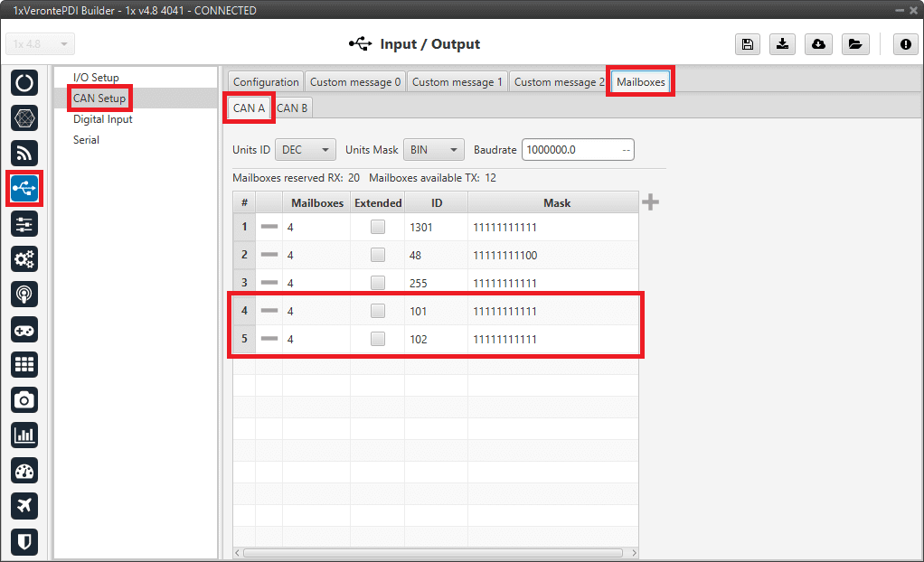This screenshot has width=924, height=562.
Task: Select Serial in the left panel
Action: pyautogui.click(x=87, y=140)
